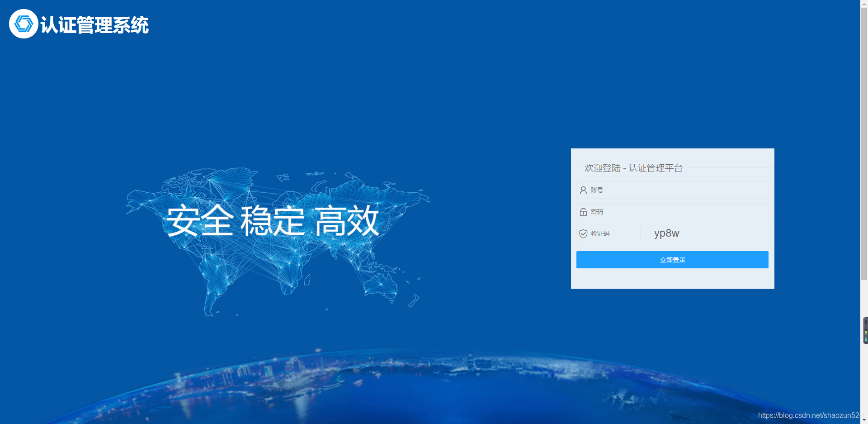Click the hexagon logo icon at top left
The height and width of the screenshot is (424, 868).
(x=24, y=24)
